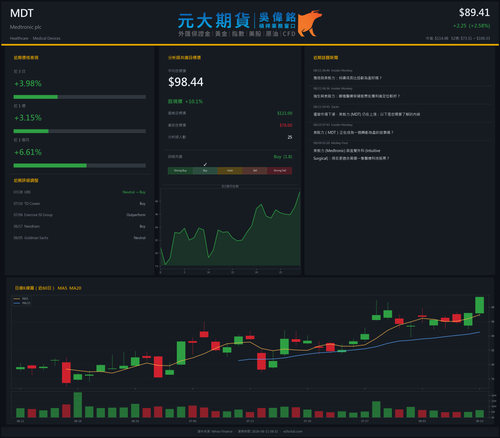500x438 pixels.
Task: Click the +3.15% one-week performance value
Action: click(28, 118)
